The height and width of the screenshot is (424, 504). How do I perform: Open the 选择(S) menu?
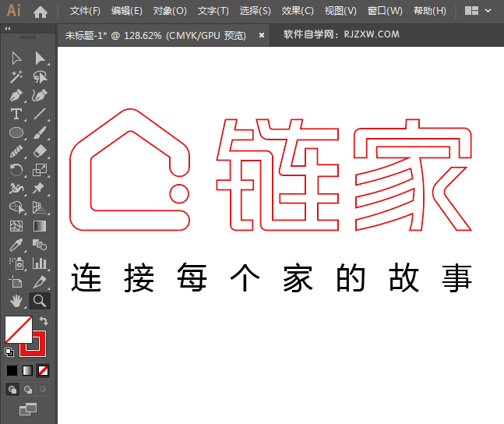tap(256, 11)
